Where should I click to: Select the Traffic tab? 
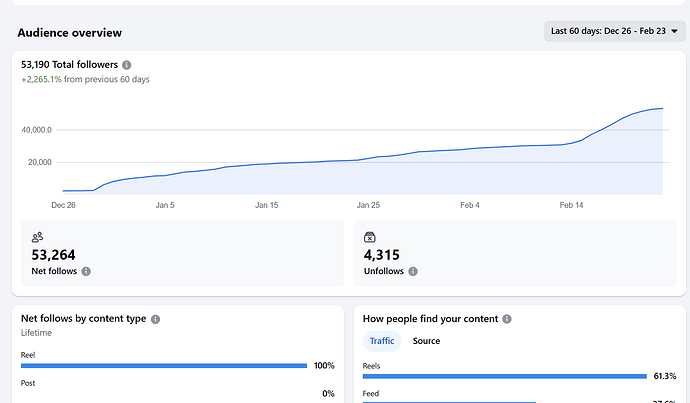pos(382,341)
